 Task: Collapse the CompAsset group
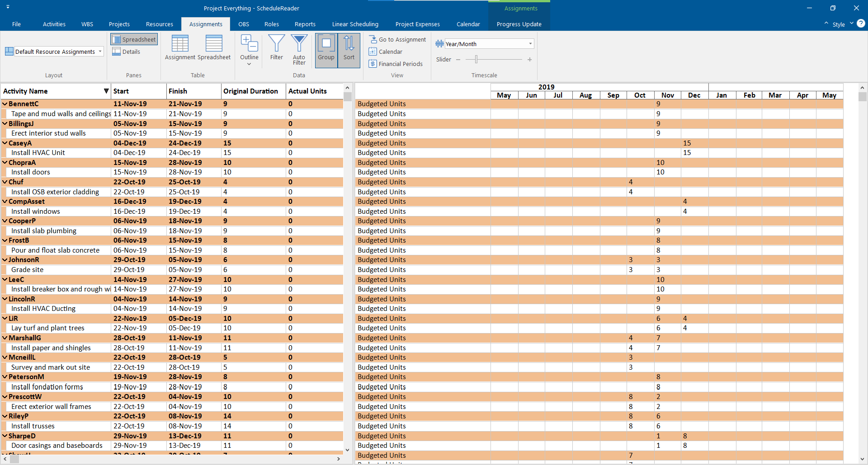coord(5,202)
